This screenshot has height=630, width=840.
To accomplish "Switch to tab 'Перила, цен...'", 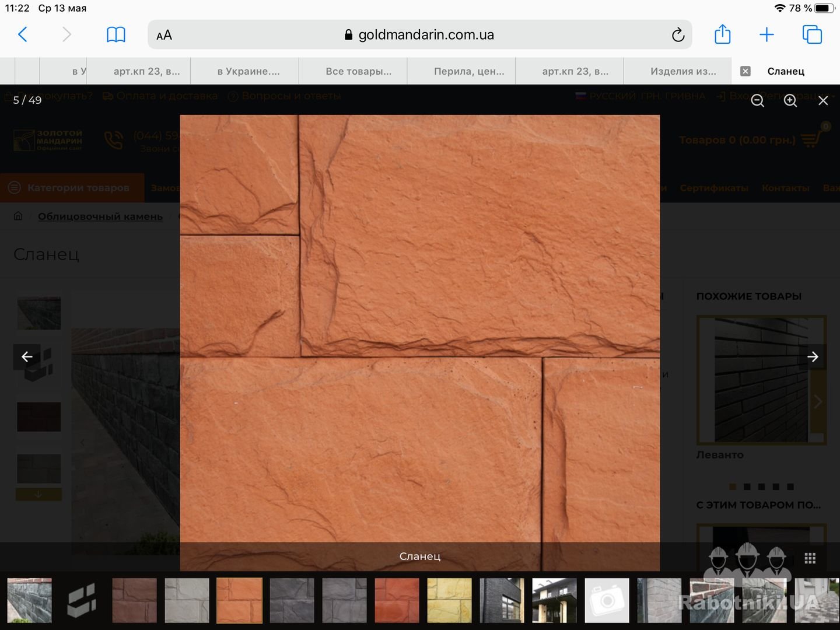I will tap(469, 71).
